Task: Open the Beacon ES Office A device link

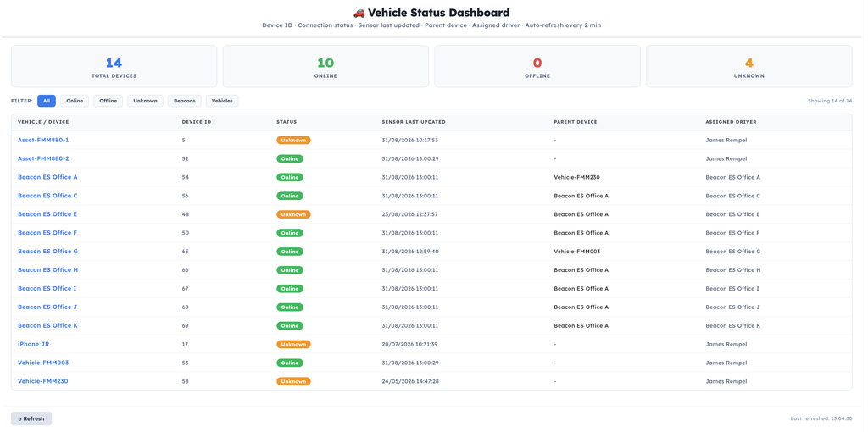Action: pos(47,177)
